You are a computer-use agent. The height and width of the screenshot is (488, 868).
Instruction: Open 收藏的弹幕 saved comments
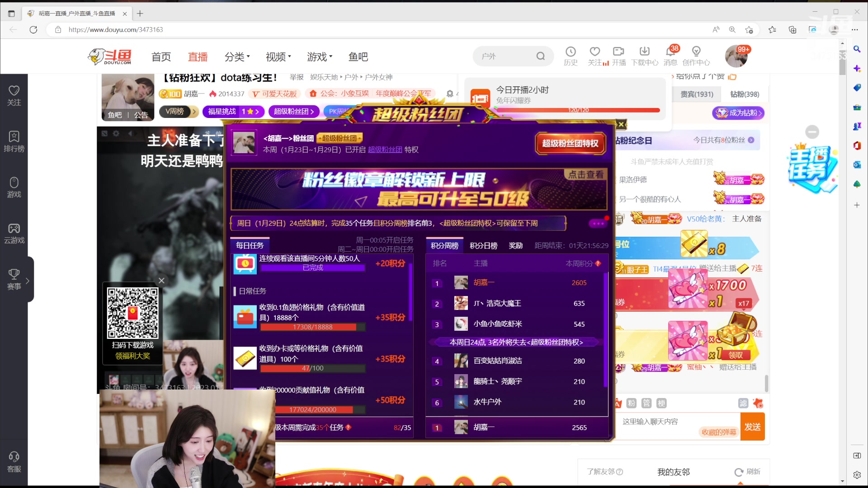click(x=719, y=432)
